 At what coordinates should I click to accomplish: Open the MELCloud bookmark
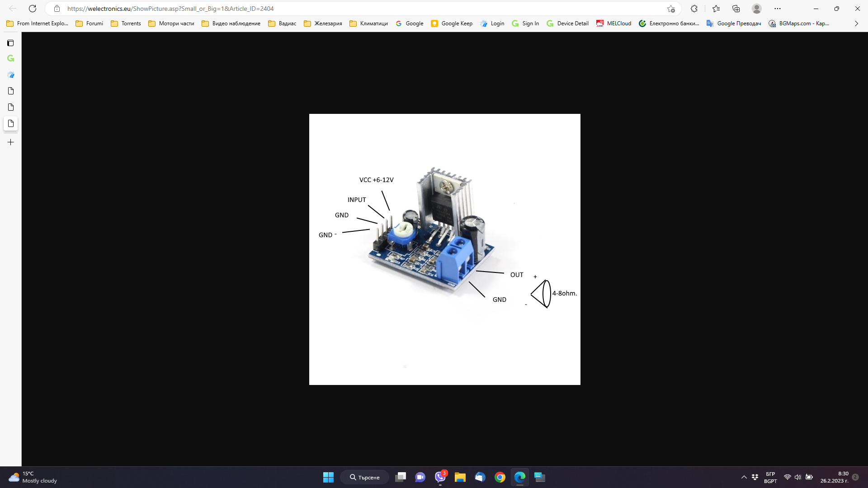613,23
